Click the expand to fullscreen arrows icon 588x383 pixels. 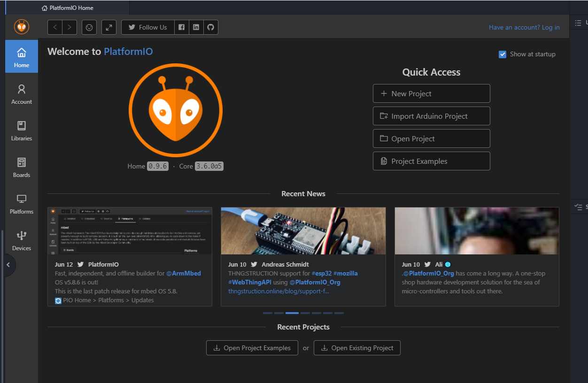tap(109, 27)
